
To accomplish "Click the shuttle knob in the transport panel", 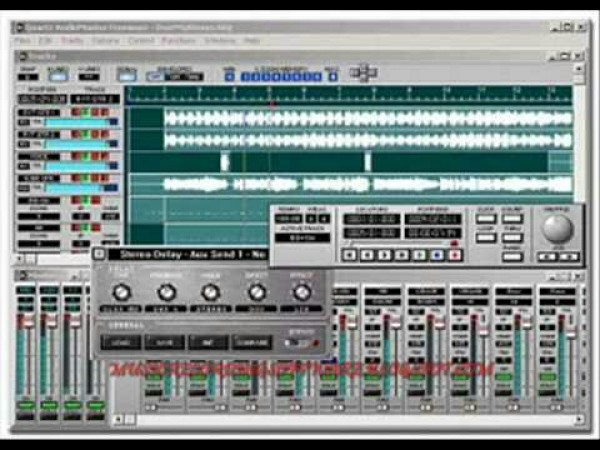I will coord(558,228).
